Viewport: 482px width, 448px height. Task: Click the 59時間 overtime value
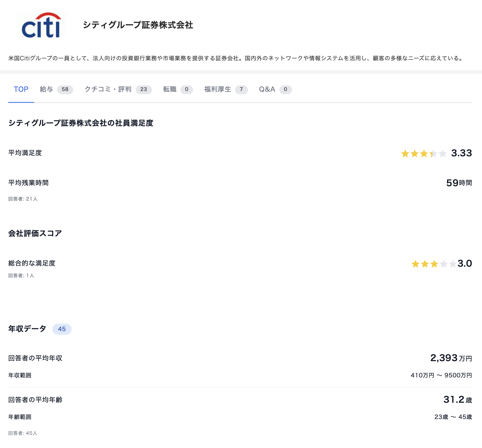(x=459, y=183)
